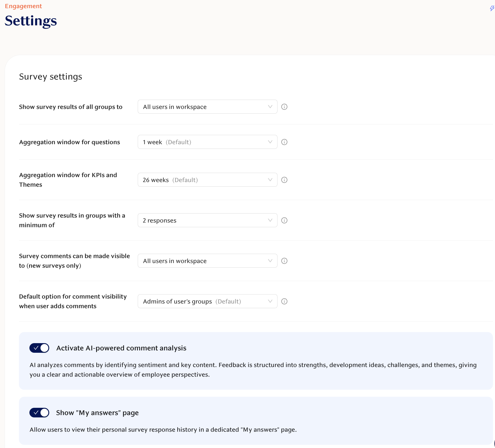This screenshot has width=495, height=448.
Task: Click info icon for default comment visibility option
Action: (x=284, y=301)
